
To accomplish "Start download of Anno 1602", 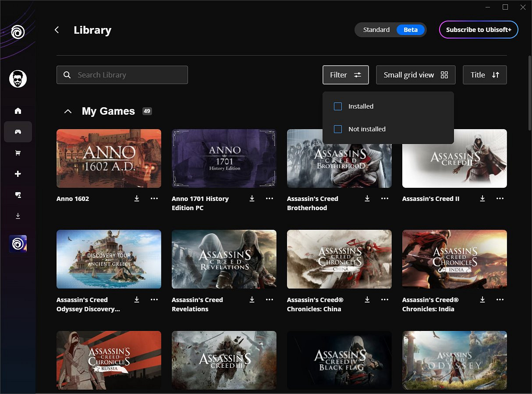I will pos(136,198).
